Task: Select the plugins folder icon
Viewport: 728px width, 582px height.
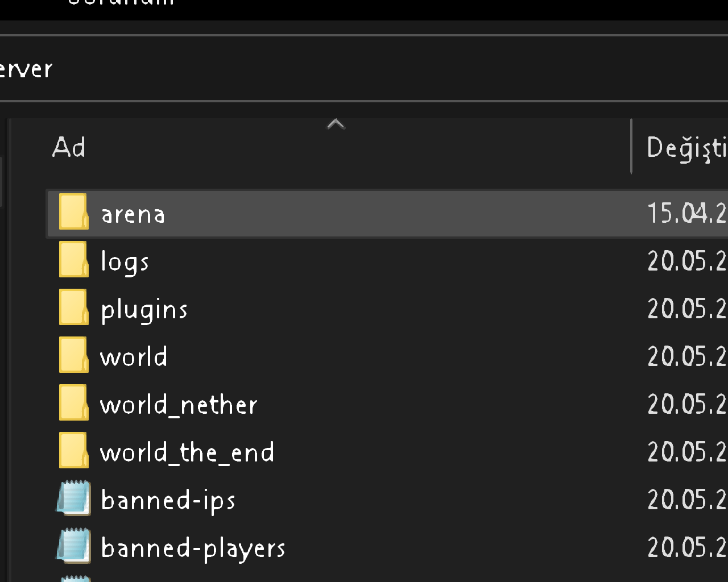Action: [x=74, y=307]
